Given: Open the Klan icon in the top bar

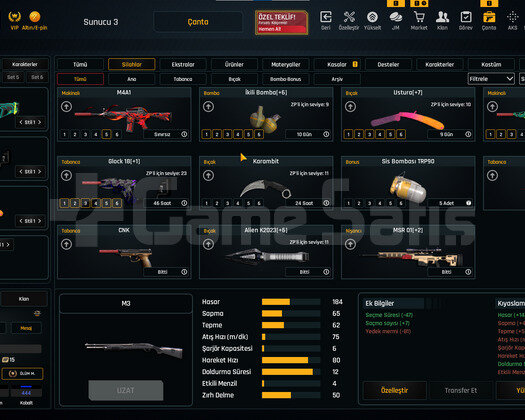Looking at the screenshot, I should pos(442,17).
